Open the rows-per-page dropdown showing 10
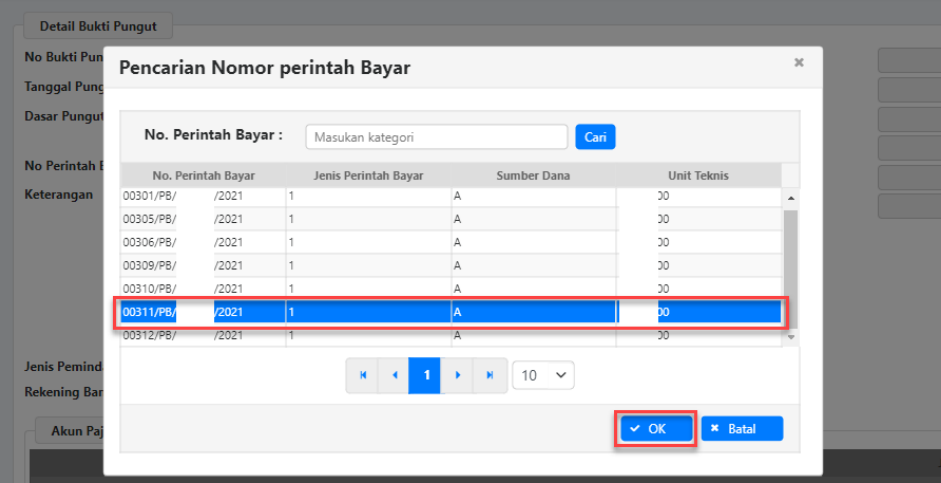 tap(543, 375)
